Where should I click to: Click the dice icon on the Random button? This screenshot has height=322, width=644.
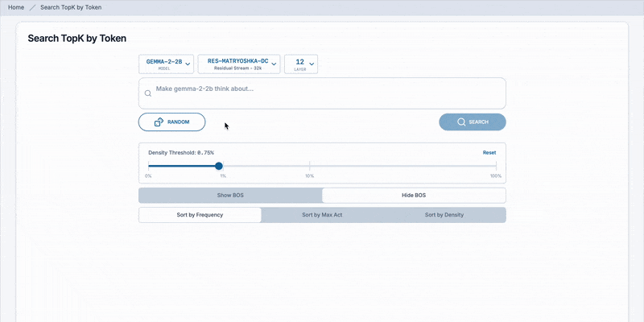159,122
